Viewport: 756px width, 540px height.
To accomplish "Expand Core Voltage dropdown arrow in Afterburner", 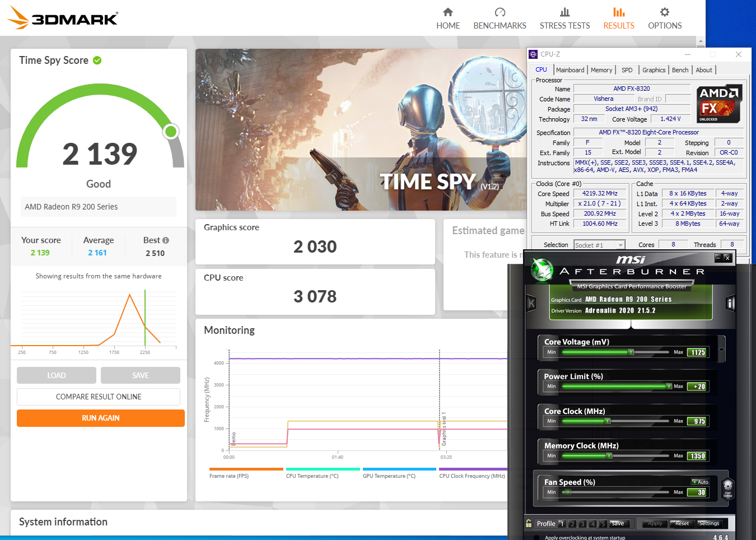I will (721, 350).
